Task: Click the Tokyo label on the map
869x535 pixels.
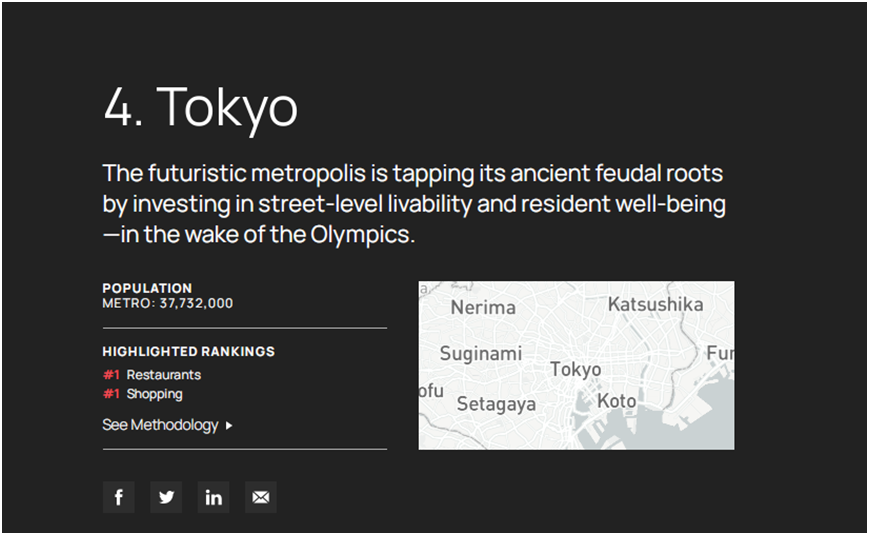Action: point(575,369)
